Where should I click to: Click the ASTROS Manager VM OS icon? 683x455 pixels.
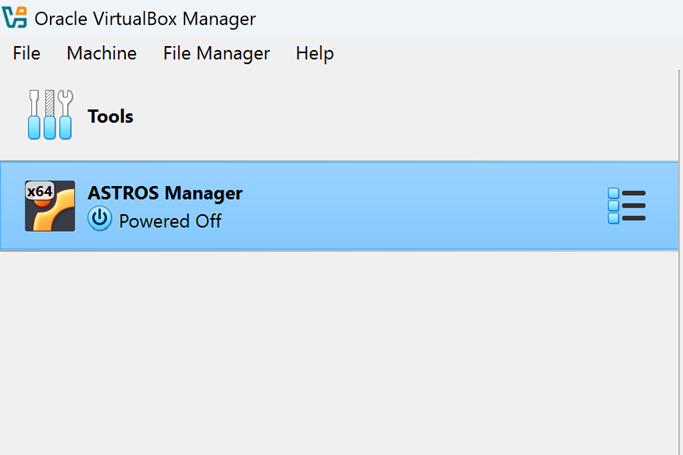[x=50, y=206]
